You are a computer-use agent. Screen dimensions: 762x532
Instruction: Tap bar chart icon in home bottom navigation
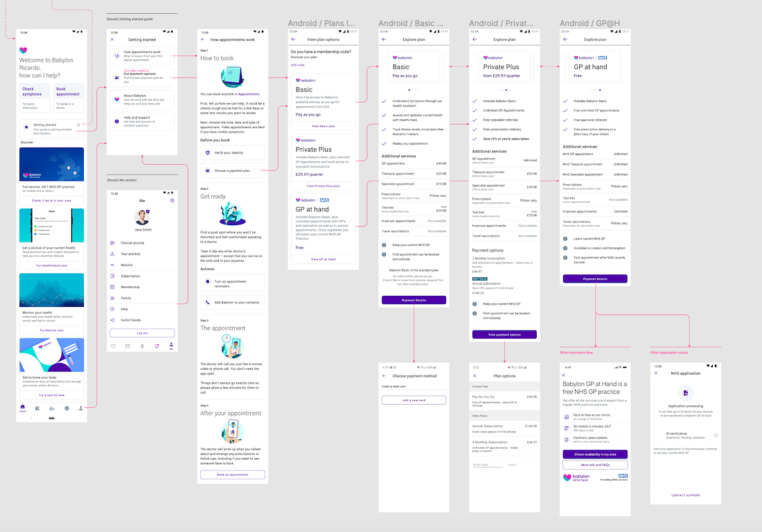tap(51, 408)
